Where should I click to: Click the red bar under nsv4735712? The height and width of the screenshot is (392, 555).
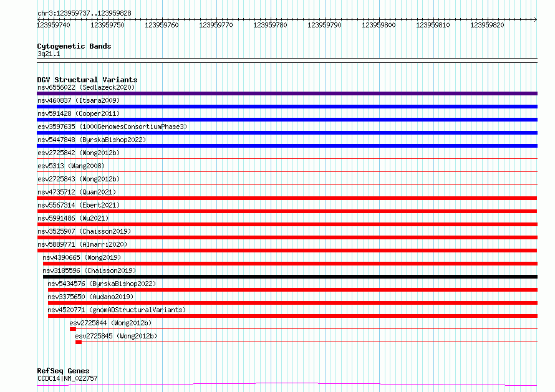click(x=287, y=198)
